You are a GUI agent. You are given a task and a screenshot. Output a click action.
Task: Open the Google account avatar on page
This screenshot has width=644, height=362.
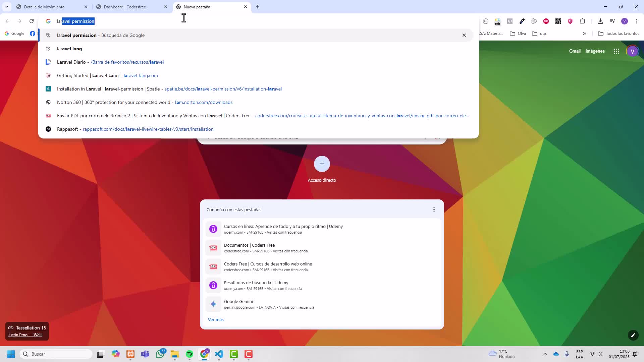[x=633, y=51]
